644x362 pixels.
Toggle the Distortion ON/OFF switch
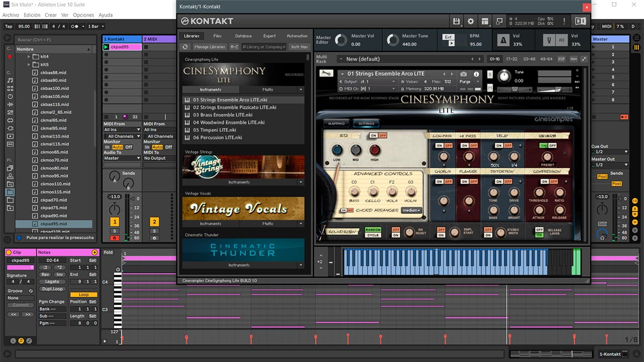click(x=503, y=182)
